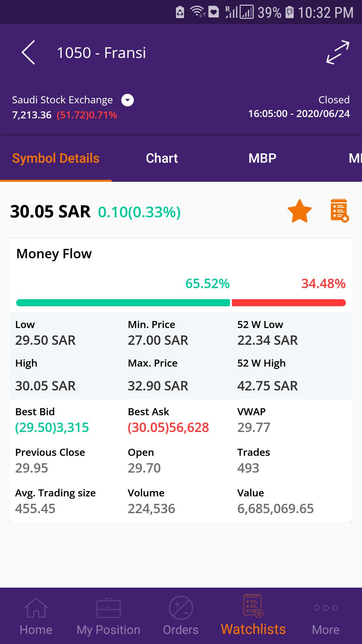Tap the Trades 493 value
Screen dimensions: 362x644
pos(248,468)
